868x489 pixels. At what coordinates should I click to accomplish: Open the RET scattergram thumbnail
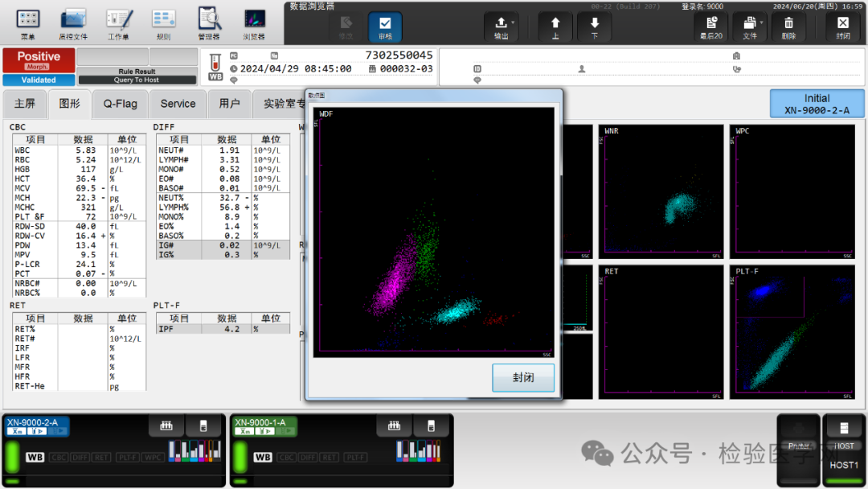661,332
